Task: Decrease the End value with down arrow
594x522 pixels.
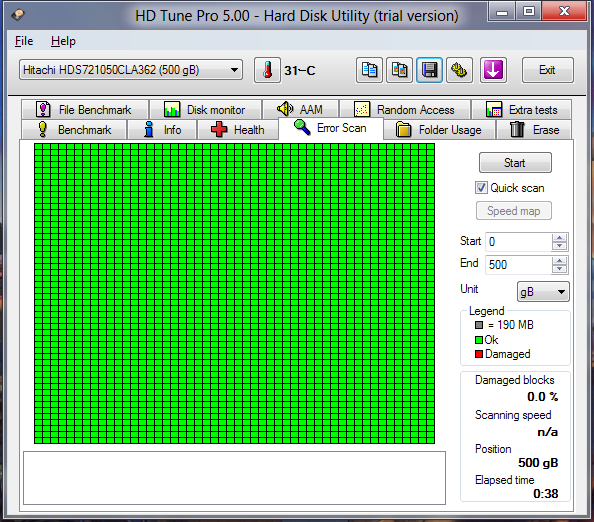Action: [560, 269]
